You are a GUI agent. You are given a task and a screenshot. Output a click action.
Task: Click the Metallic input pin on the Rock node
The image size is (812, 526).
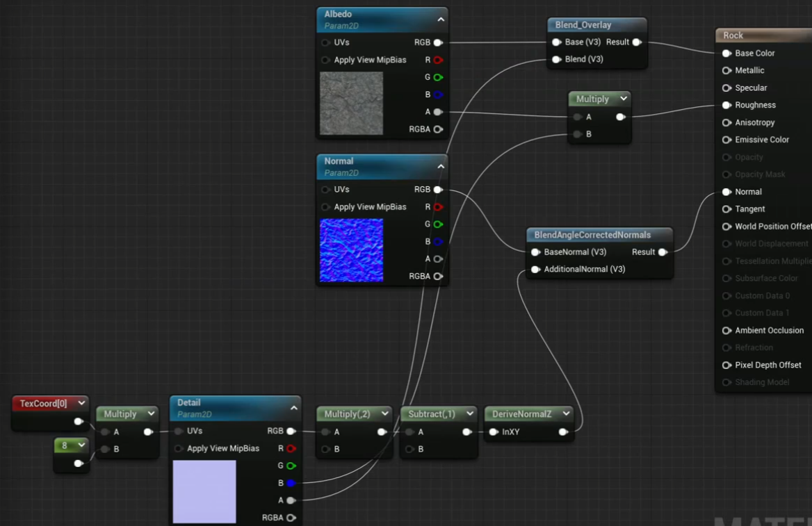[725, 70]
